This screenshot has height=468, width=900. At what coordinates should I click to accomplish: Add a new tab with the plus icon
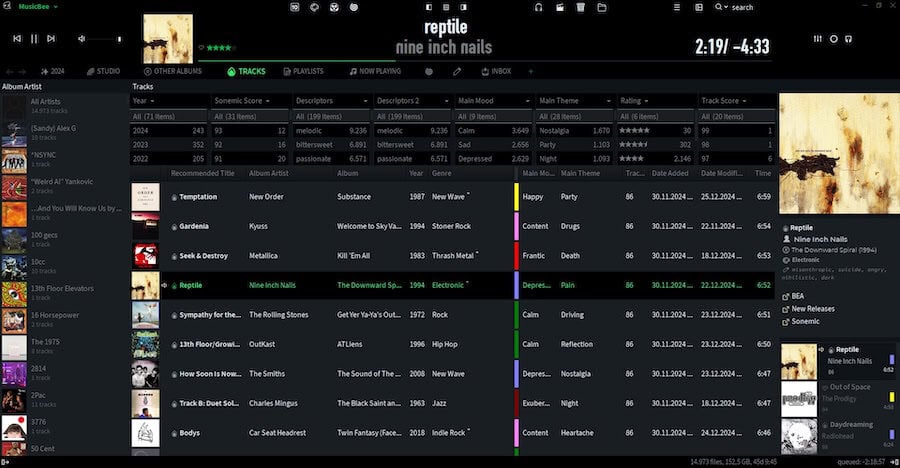[531, 72]
